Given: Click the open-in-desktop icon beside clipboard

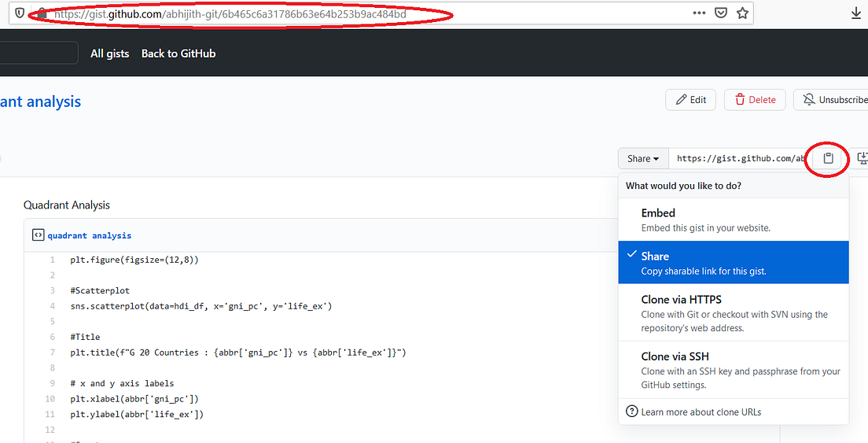Looking at the screenshot, I should click(x=862, y=158).
